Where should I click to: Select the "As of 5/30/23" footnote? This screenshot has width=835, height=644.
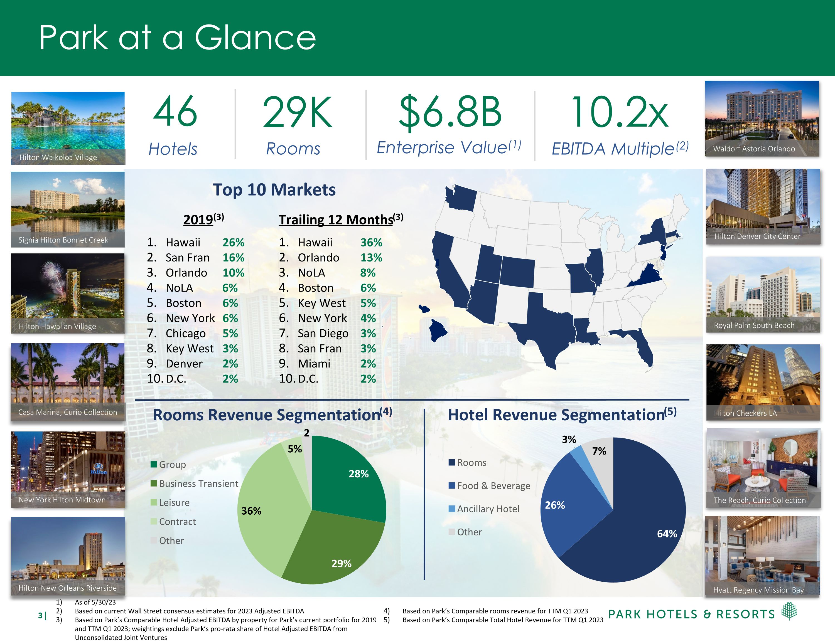pyautogui.click(x=95, y=602)
